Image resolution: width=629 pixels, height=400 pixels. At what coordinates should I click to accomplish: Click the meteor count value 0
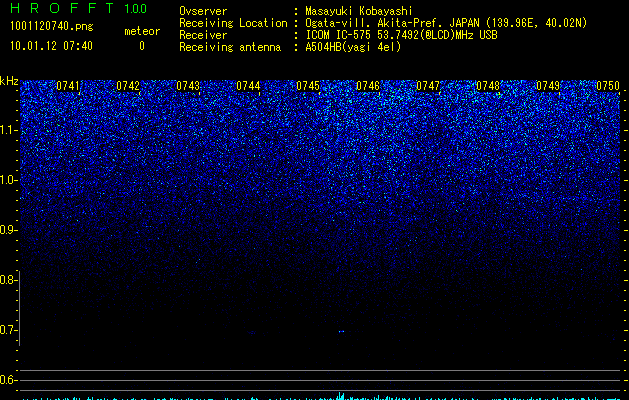[142, 46]
